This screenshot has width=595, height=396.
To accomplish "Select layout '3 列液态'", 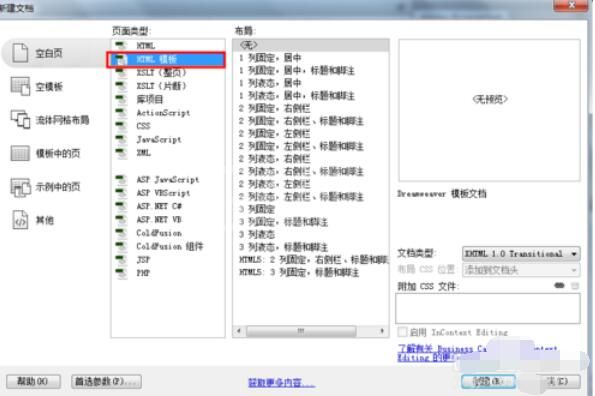I will [257, 234].
